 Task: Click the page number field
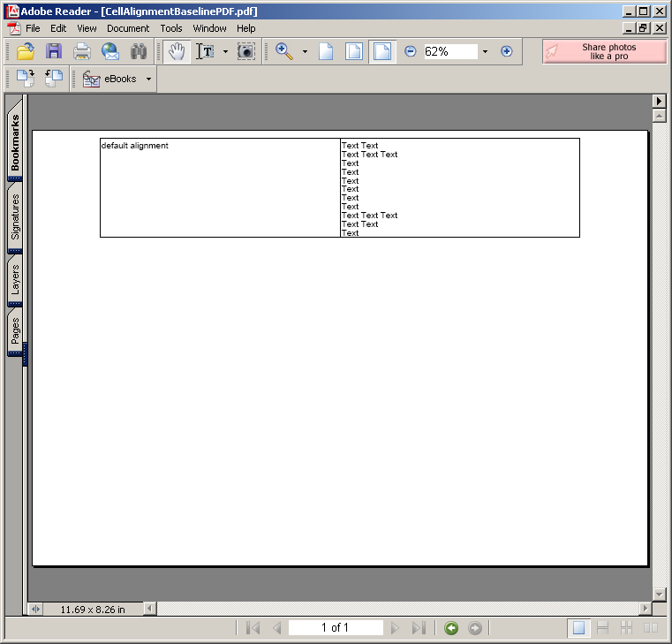click(336, 628)
